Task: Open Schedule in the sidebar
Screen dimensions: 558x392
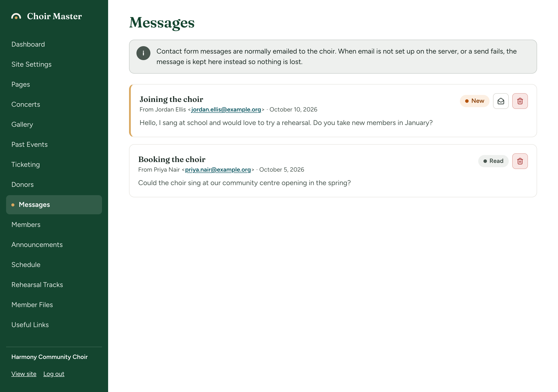Action: point(54,265)
